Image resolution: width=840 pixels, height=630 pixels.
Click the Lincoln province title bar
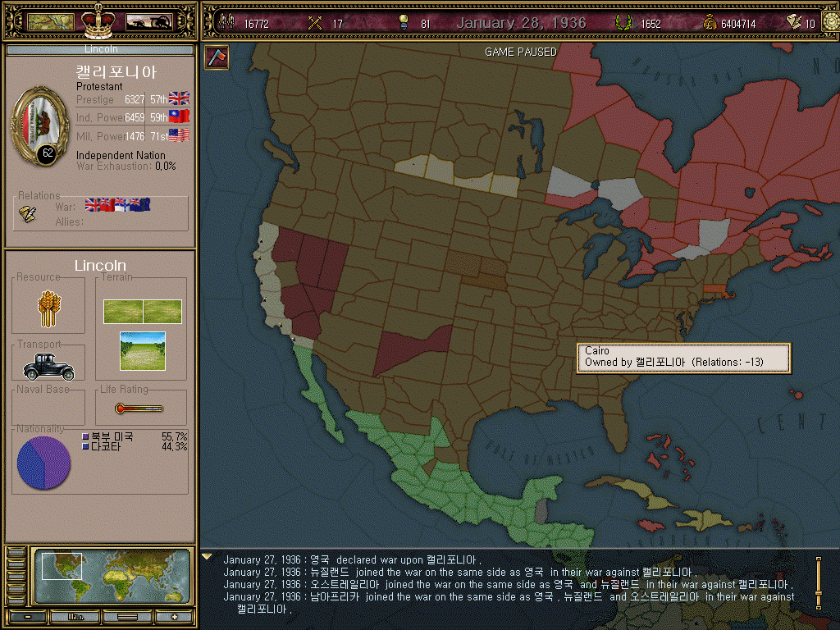point(100,49)
